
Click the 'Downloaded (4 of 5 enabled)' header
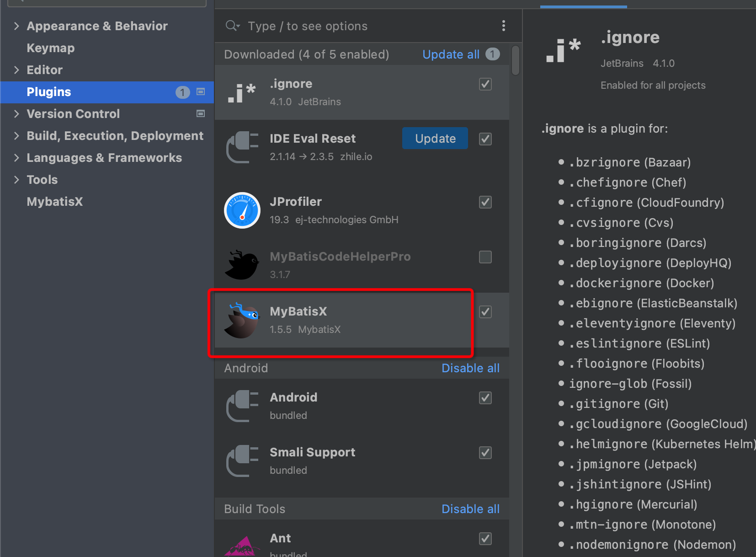pyautogui.click(x=307, y=54)
